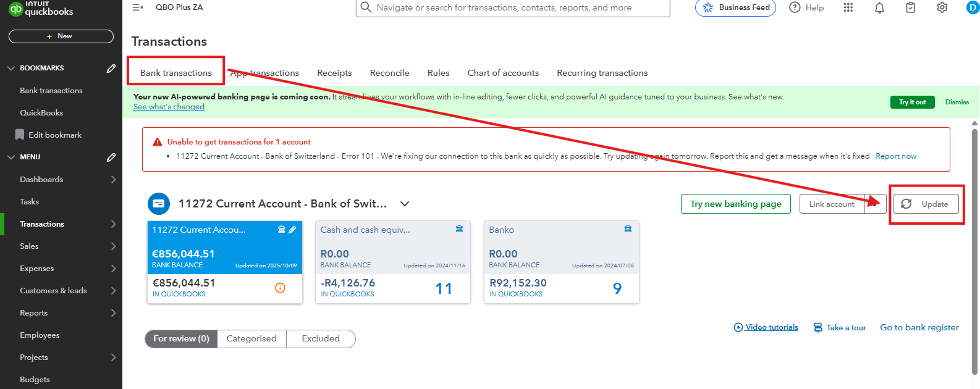Edit menu with the pencil icon

[111, 157]
